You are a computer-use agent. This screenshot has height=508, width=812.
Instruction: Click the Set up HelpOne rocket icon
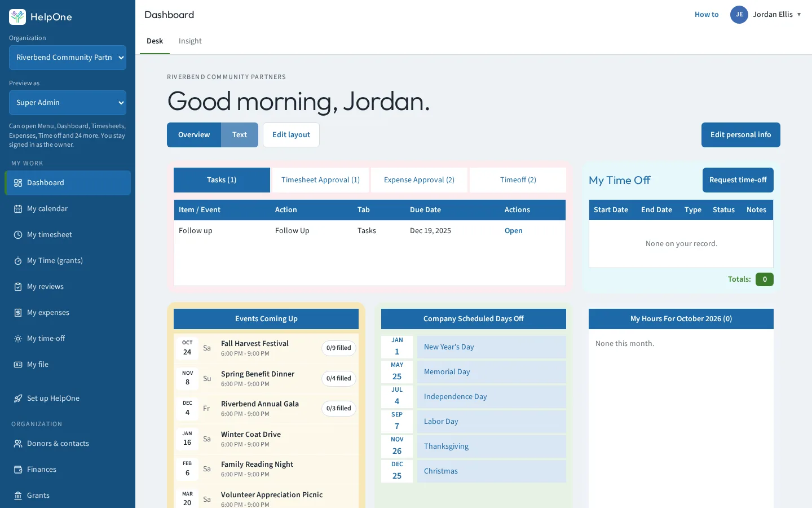[x=18, y=398]
